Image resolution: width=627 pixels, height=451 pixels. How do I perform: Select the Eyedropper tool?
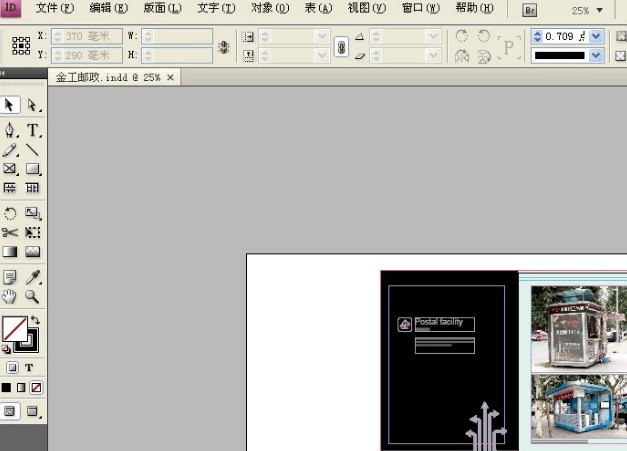point(32,277)
